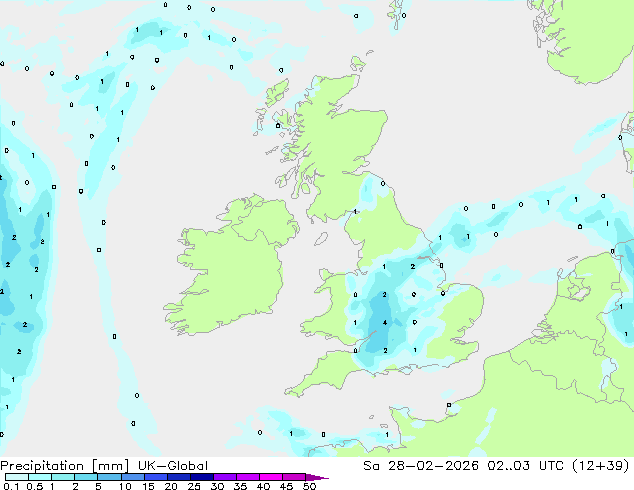The height and width of the screenshot is (490, 634).
Task: Click the "UK-Global" model name text
Action: pyautogui.click(x=173, y=466)
